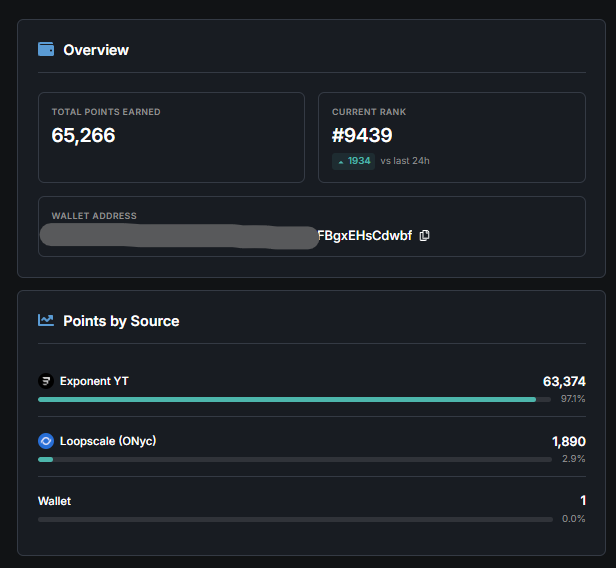616x568 pixels.
Task: Click the 1,890 points value
Action: pyautogui.click(x=569, y=442)
